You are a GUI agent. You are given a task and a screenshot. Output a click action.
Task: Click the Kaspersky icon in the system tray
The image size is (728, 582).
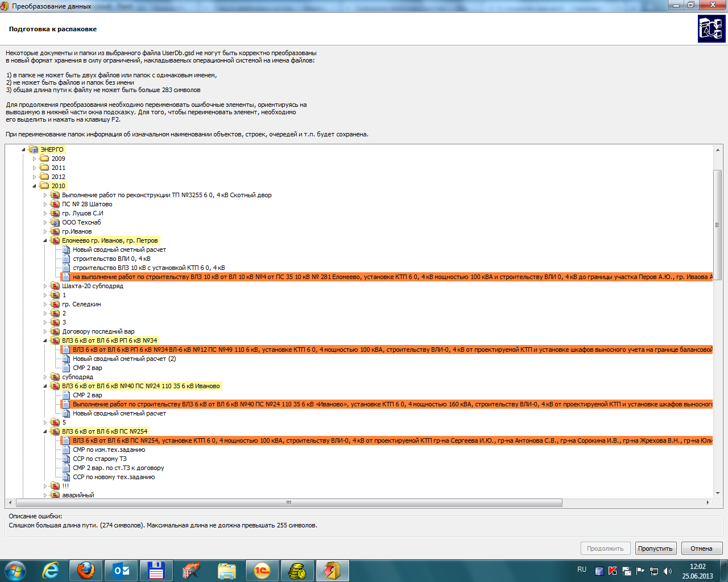613,571
